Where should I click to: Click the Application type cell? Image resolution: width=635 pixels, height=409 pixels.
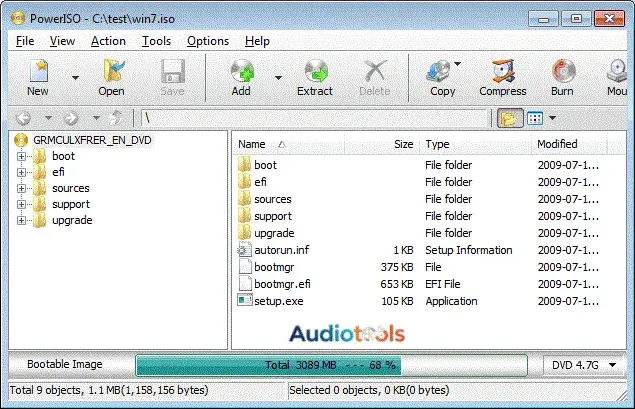(x=451, y=301)
